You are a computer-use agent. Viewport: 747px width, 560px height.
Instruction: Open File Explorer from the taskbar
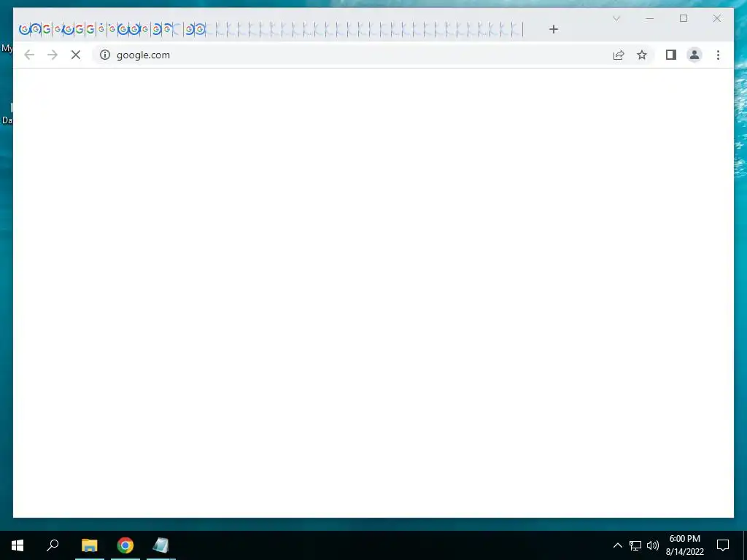point(89,545)
